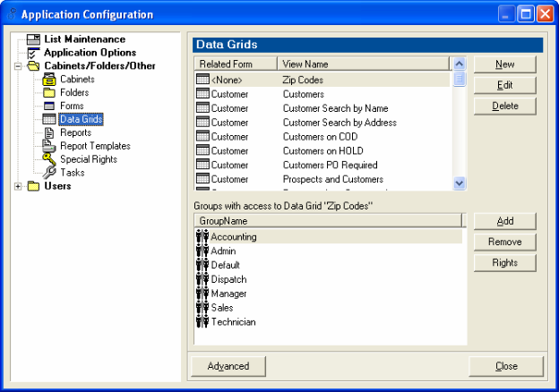The width and height of the screenshot is (559, 392).
Task: Click the Folders tree item icon
Action: pos(49,92)
